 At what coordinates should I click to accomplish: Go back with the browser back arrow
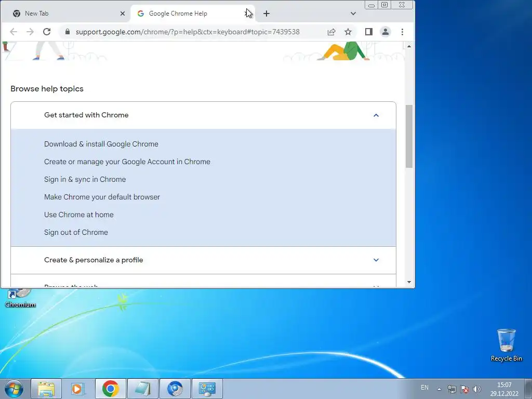(x=13, y=32)
